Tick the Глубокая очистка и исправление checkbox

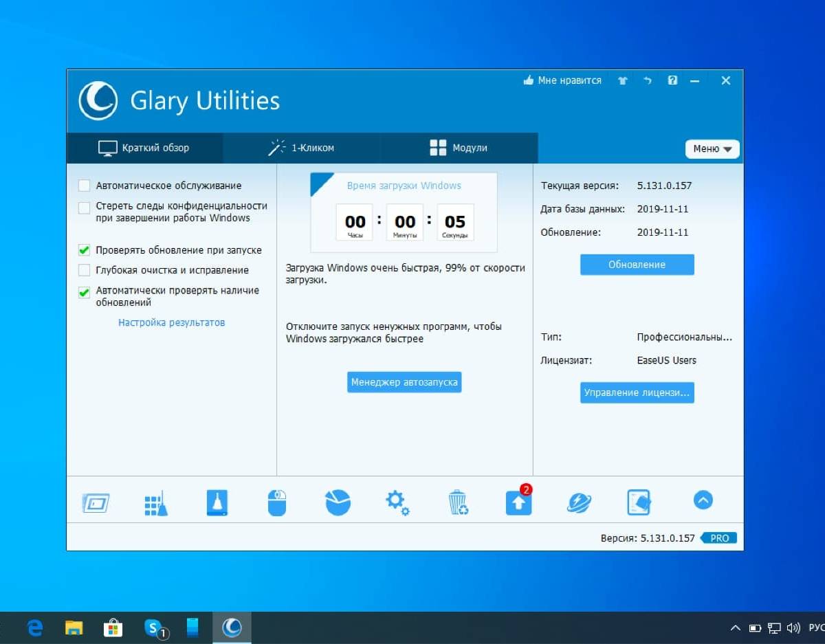click(84, 270)
